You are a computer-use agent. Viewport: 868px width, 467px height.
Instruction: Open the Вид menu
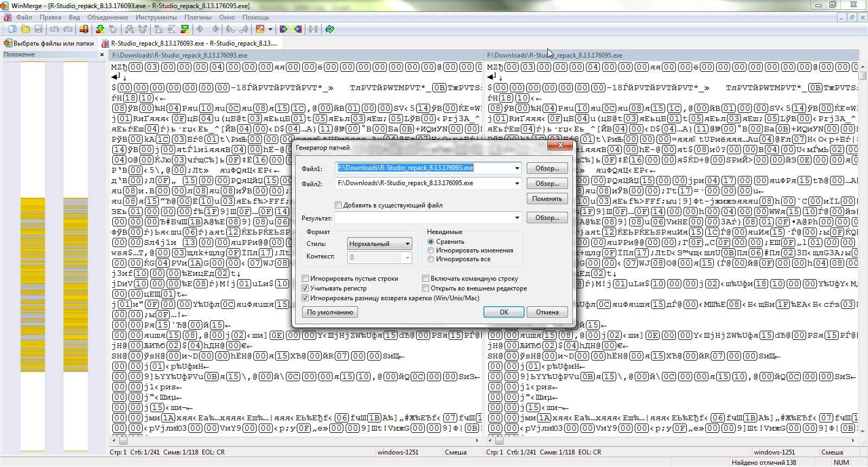(x=74, y=17)
